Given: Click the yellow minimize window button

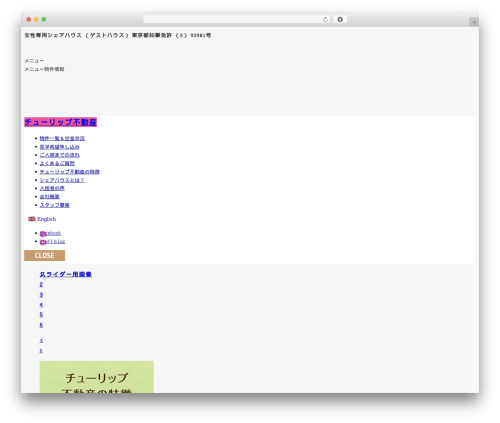Looking at the screenshot, I should pos(36,20).
